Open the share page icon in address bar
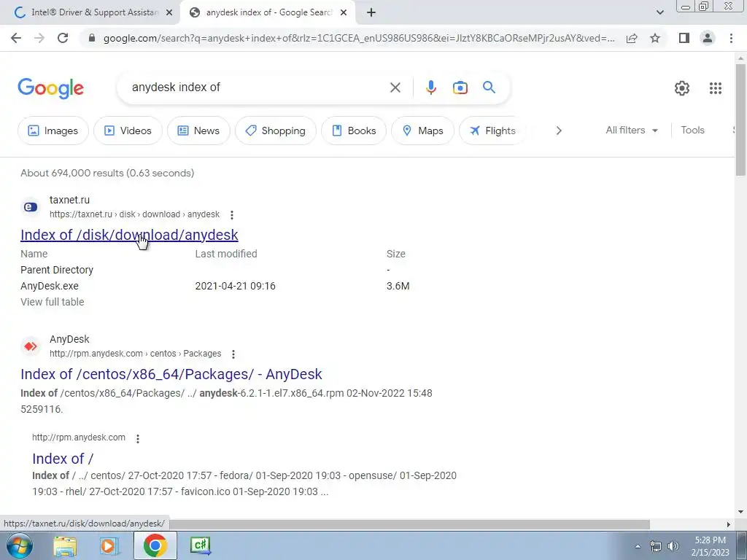 click(632, 38)
